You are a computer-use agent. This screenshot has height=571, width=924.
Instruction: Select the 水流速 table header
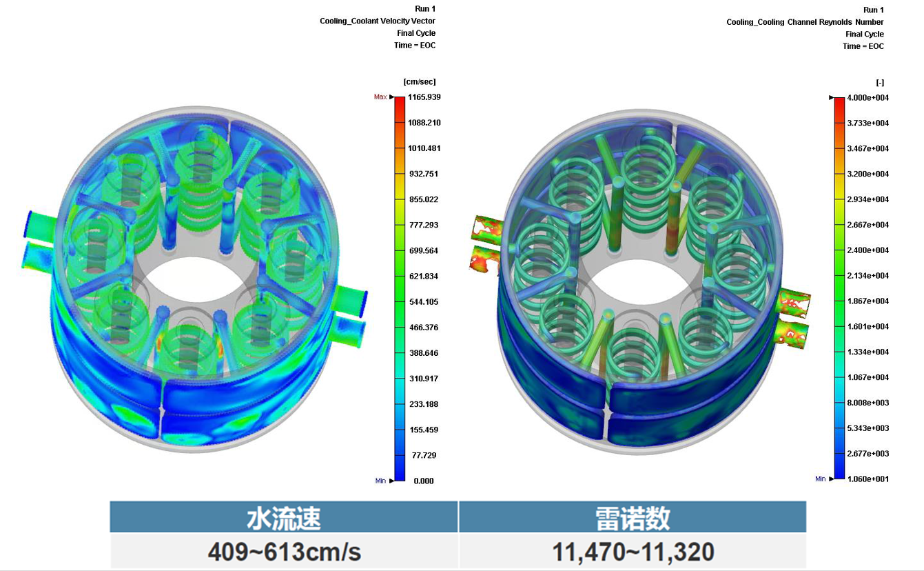284,517
